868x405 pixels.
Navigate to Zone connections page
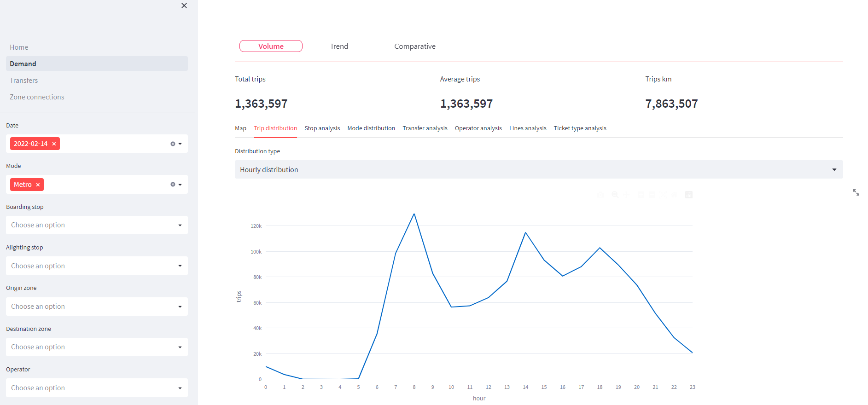(x=37, y=97)
